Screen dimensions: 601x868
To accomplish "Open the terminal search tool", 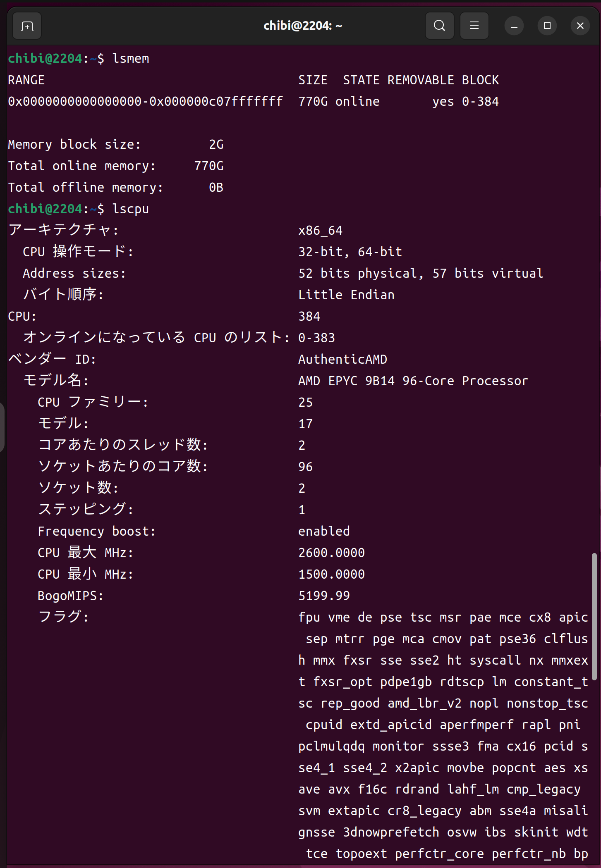I will (x=439, y=26).
